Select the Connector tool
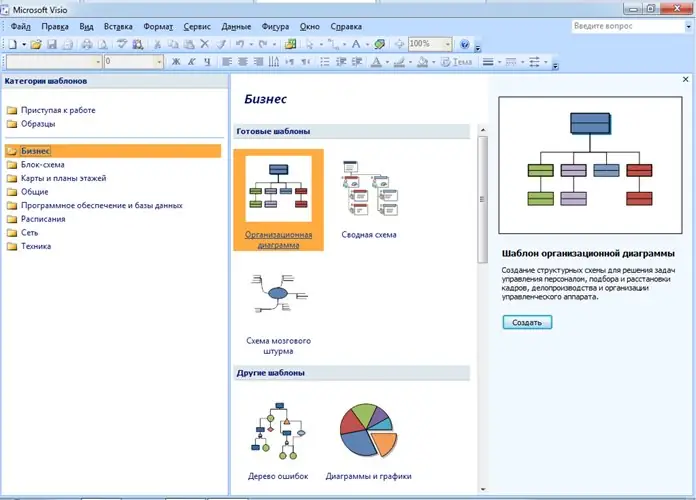 point(333,44)
